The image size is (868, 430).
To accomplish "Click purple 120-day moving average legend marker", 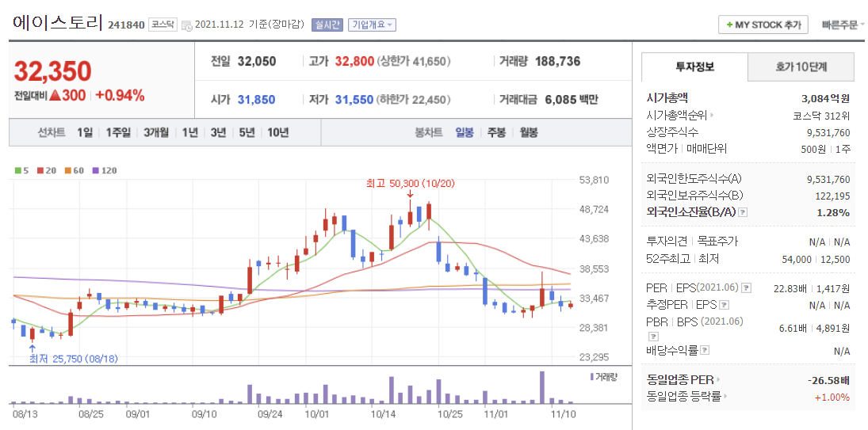I will pyautogui.click(x=94, y=171).
